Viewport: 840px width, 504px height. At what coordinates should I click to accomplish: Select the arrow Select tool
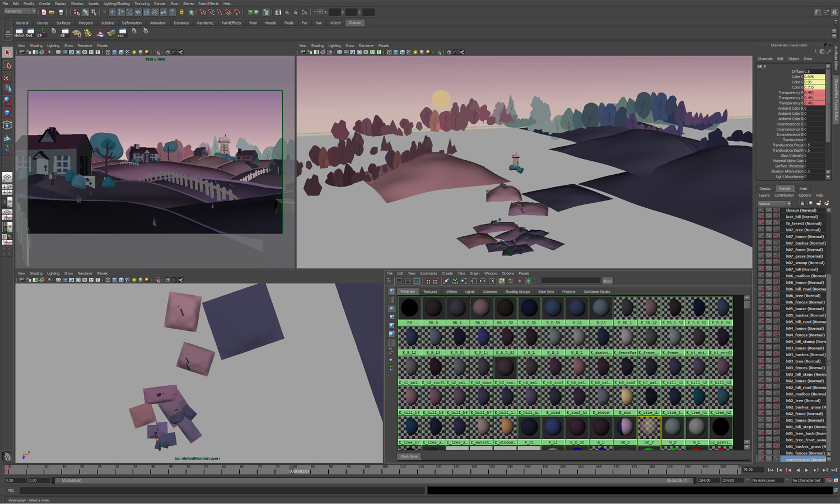7,53
